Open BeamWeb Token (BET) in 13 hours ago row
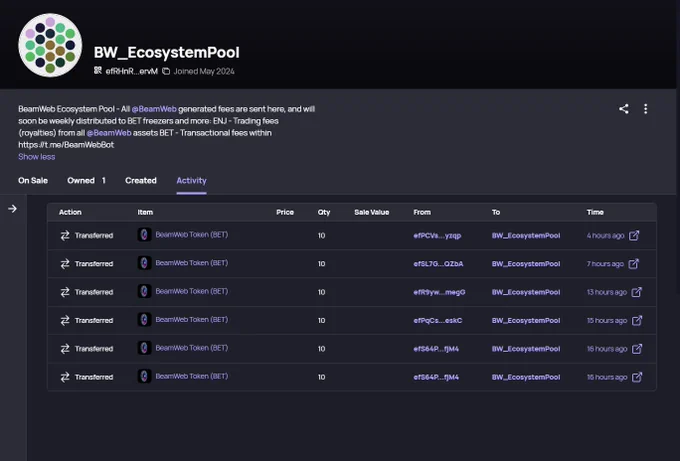Viewport: 680px width, 461px height. tap(192, 291)
